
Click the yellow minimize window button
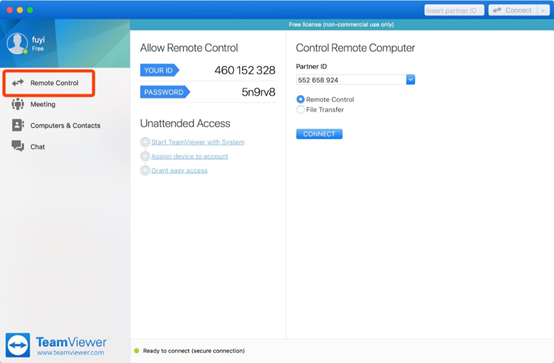(20, 10)
